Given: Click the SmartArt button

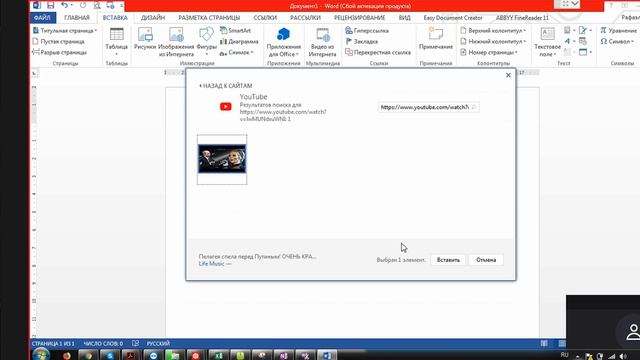Looking at the screenshot, I should click(236, 31).
